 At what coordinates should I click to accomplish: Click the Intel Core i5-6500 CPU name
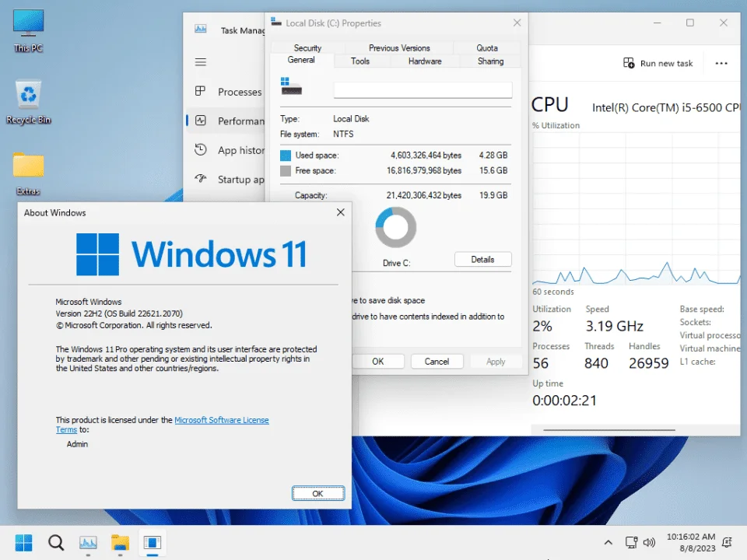[666, 107]
